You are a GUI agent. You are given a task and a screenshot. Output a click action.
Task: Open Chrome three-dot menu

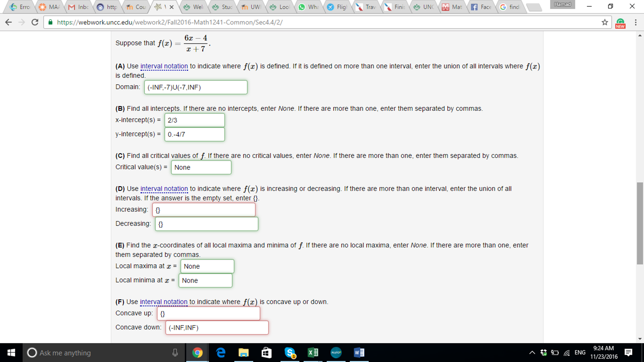636,22
